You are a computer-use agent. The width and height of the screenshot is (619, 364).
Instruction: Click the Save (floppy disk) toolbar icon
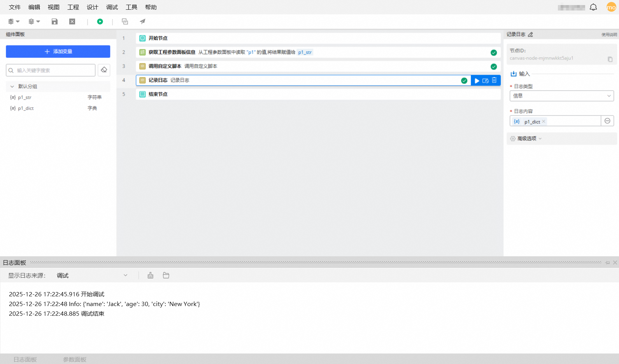tap(54, 21)
